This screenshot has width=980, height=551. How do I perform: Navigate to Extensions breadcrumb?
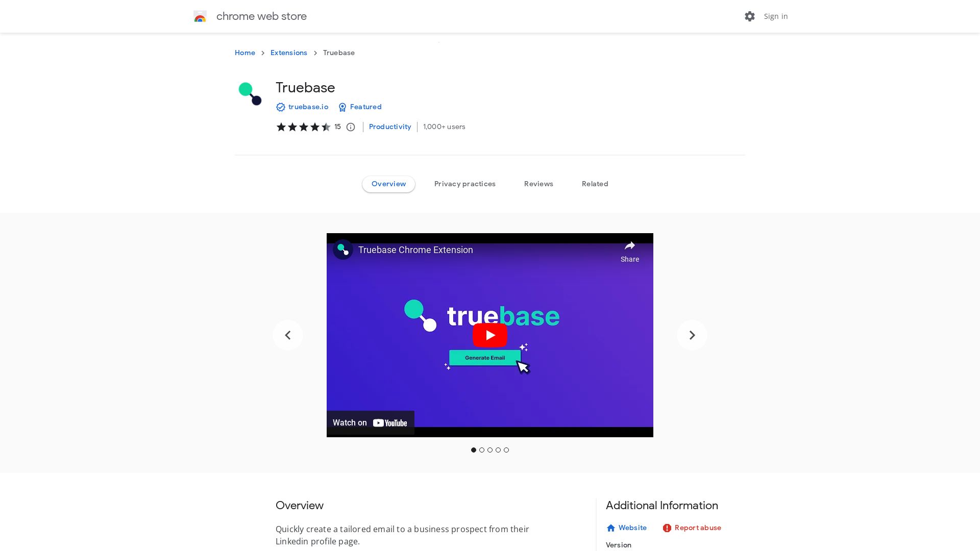coord(289,53)
